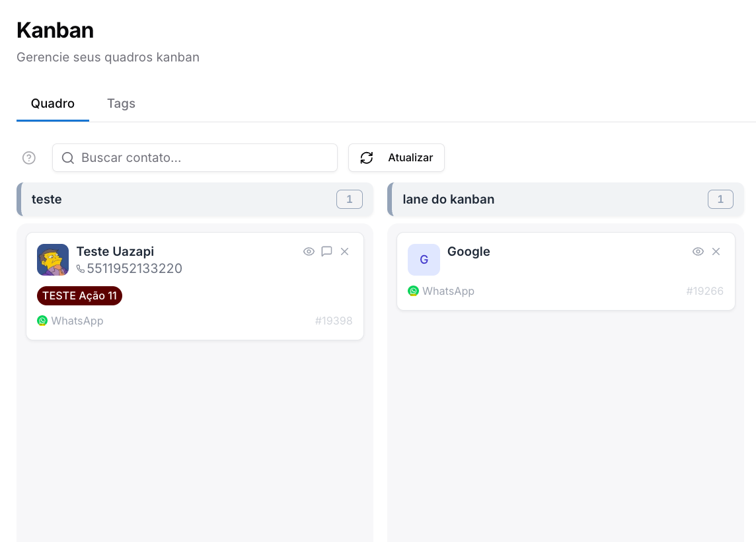Select the Quadro tab
Viewport: 756px width, 542px height.
53,104
